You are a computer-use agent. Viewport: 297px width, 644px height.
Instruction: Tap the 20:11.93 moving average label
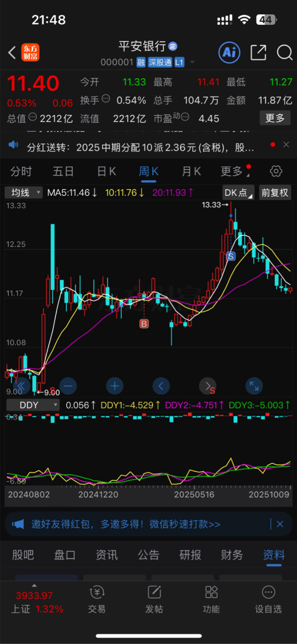(172, 192)
